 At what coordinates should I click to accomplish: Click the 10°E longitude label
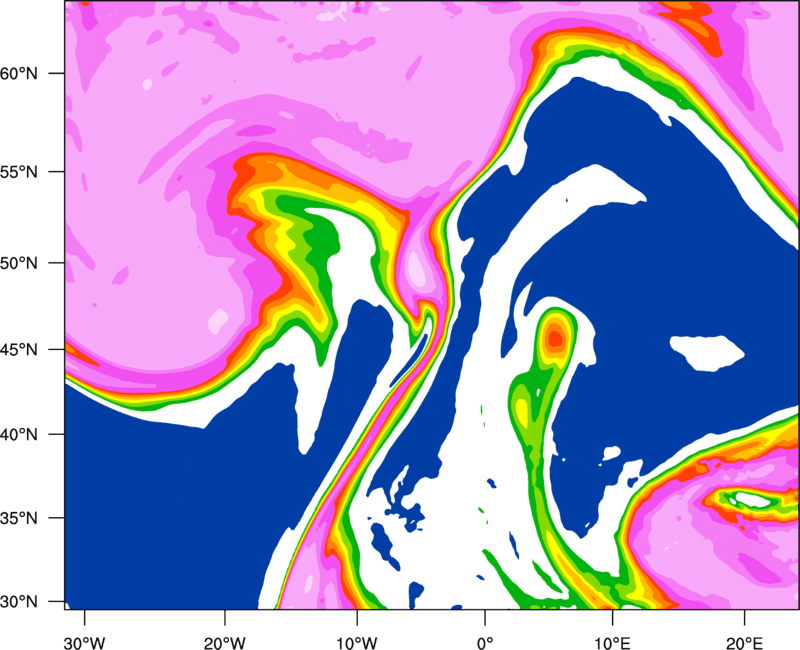tap(612, 643)
